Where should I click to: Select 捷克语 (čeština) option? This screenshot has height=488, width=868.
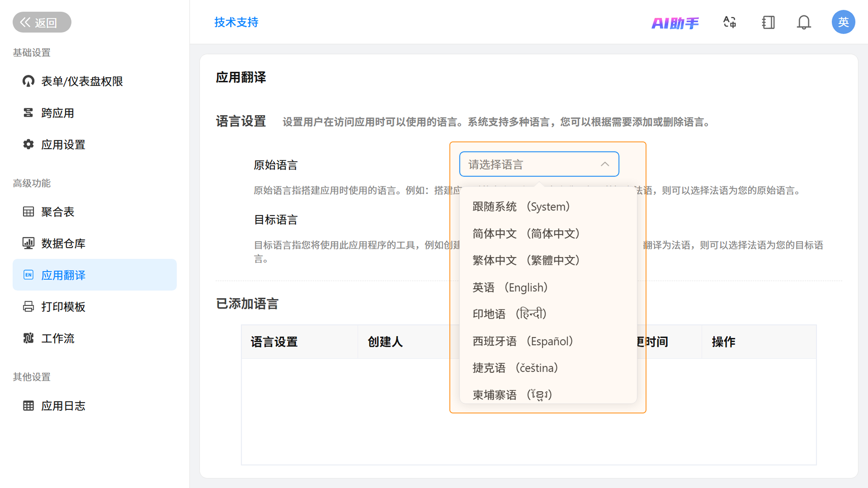pos(548,368)
